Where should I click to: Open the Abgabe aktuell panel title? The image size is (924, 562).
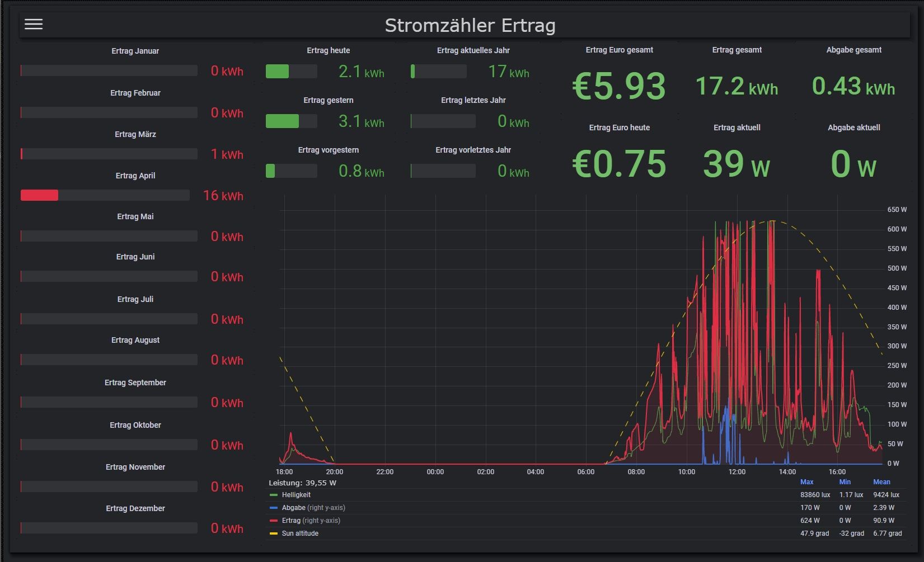(854, 127)
